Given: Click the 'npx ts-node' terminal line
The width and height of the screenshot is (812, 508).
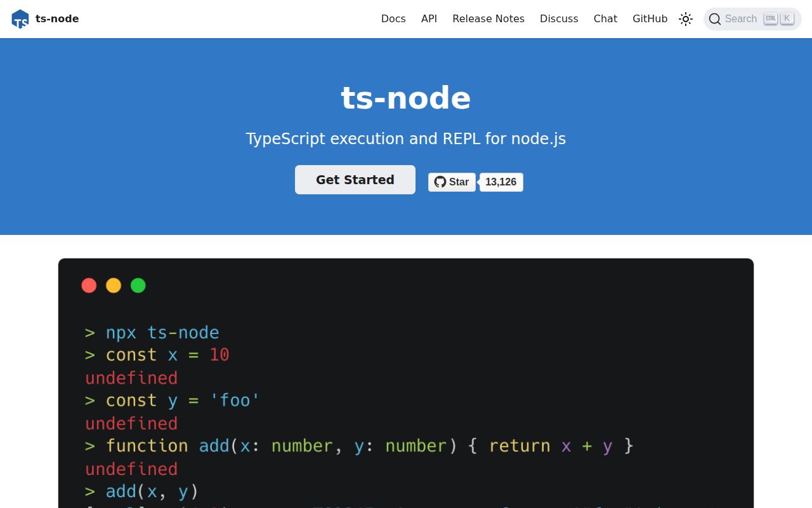Looking at the screenshot, I should click(x=152, y=333).
